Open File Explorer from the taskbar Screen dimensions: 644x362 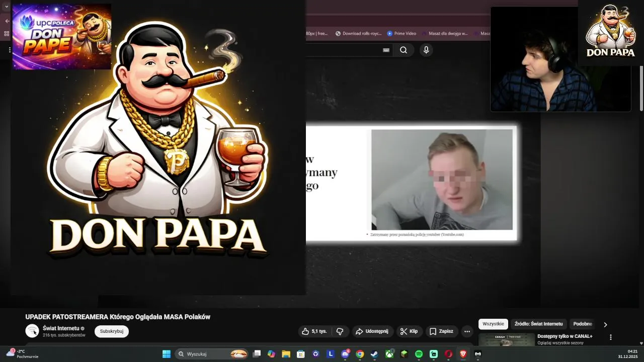pos(286,354)
